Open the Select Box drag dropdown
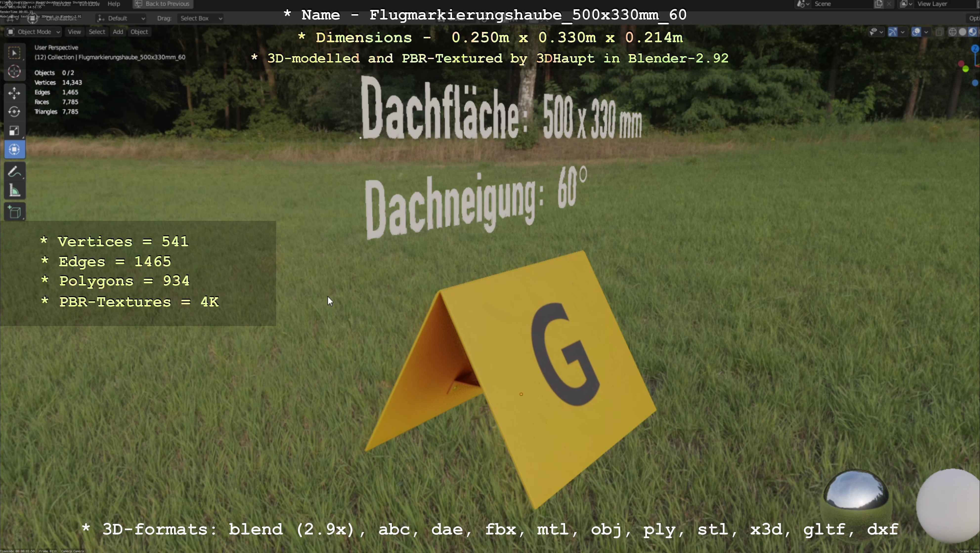This screenshot has height=553, width=980. (200, 18)
